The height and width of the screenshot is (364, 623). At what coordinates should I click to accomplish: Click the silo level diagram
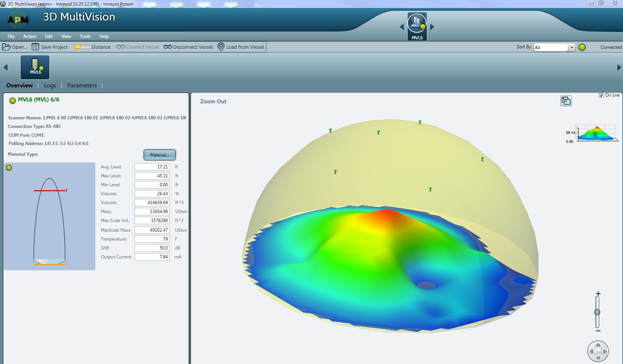[x=49, y=216]
